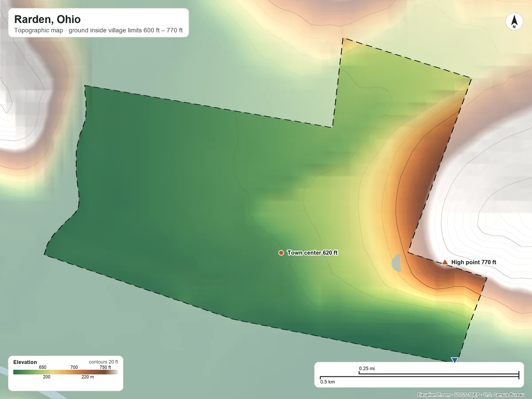Viewport: 532px width, 399px height.
Task: Click the '0.5 km' scale label
Action: click(328, 382)
